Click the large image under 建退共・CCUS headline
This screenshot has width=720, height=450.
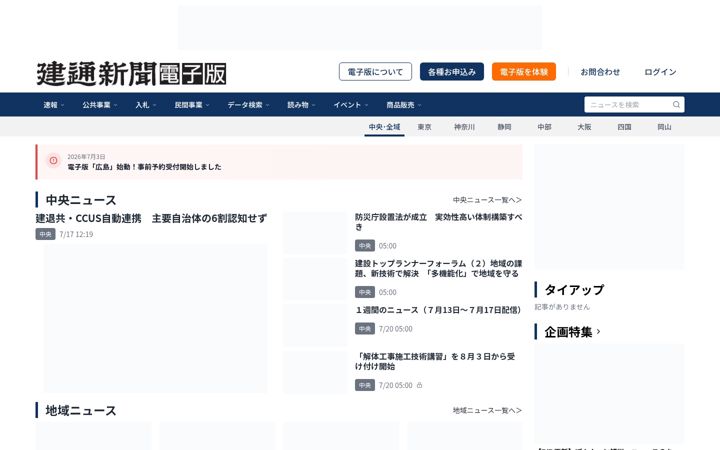click(x=155, y=319)
